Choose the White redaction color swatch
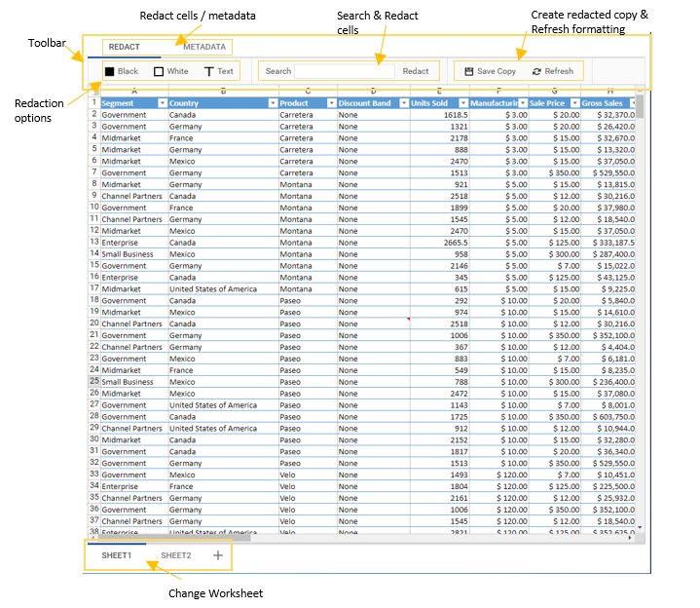The image size is (700, 608). (159, 71)
